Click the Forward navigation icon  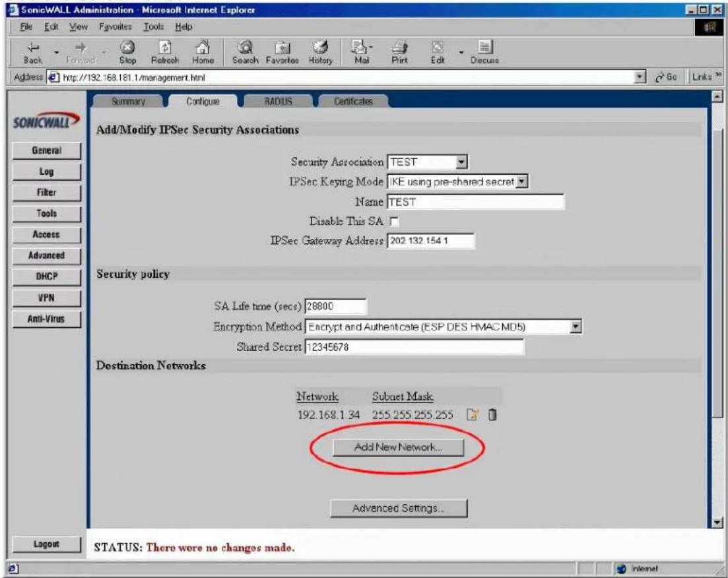coord(81,53)
